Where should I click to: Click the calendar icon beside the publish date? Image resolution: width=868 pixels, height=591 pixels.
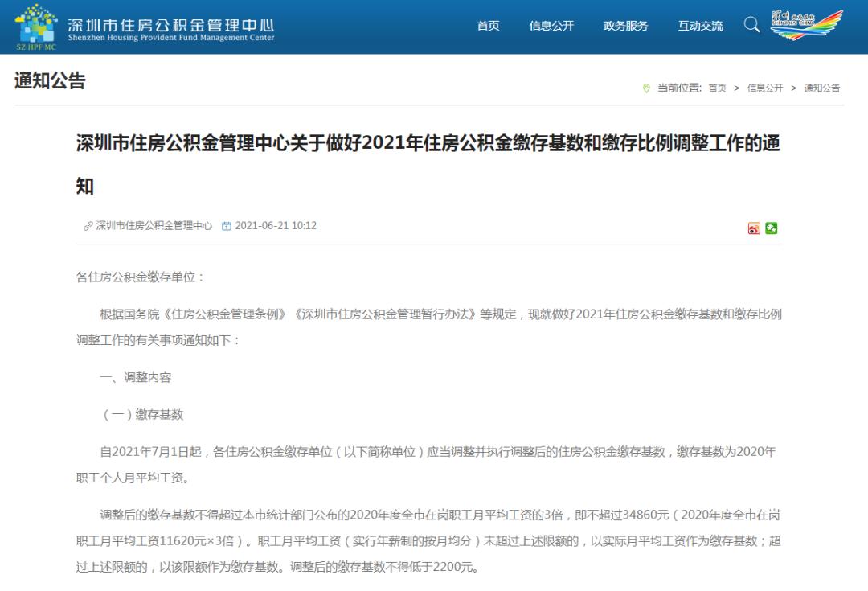point(226,226)
